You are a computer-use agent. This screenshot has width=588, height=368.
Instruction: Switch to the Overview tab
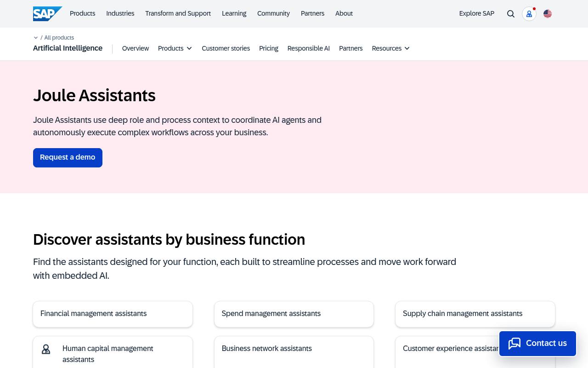136,48
